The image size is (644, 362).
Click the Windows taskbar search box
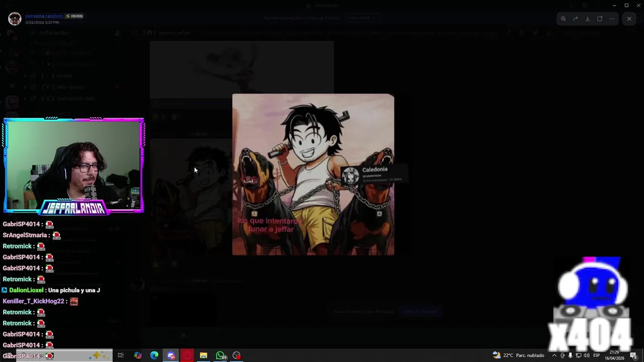pos(64,355)
